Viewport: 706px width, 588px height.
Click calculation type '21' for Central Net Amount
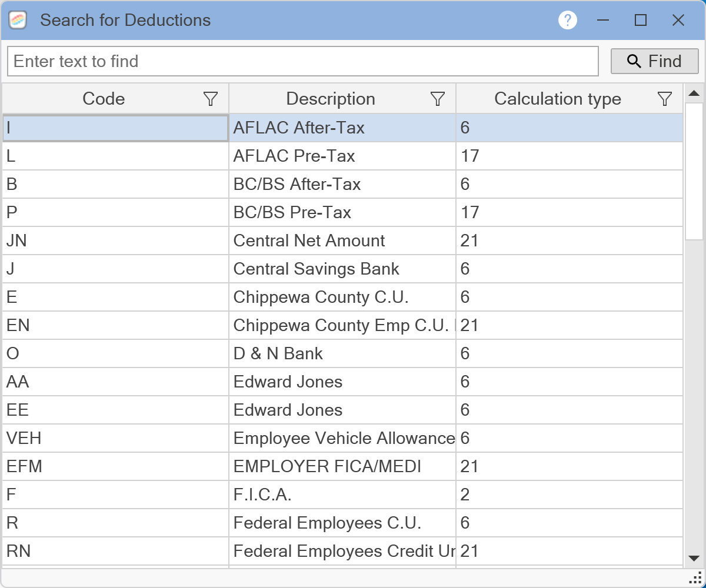[x=570, y=240]
